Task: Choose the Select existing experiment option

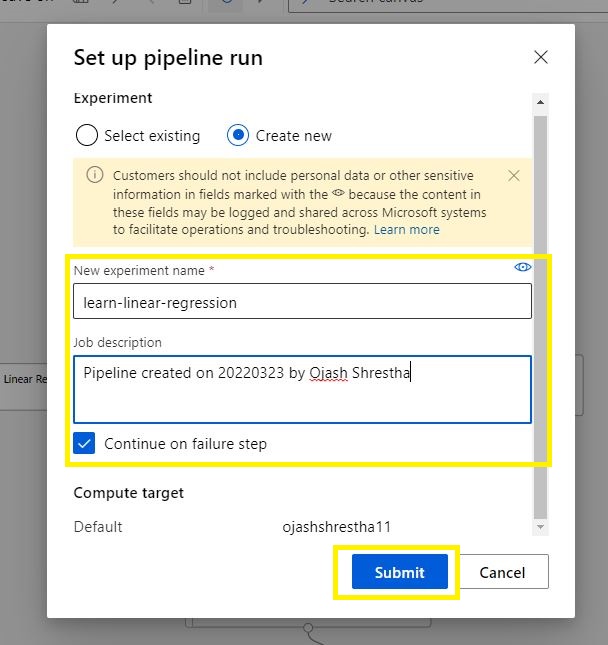Action: coord(87,135)
